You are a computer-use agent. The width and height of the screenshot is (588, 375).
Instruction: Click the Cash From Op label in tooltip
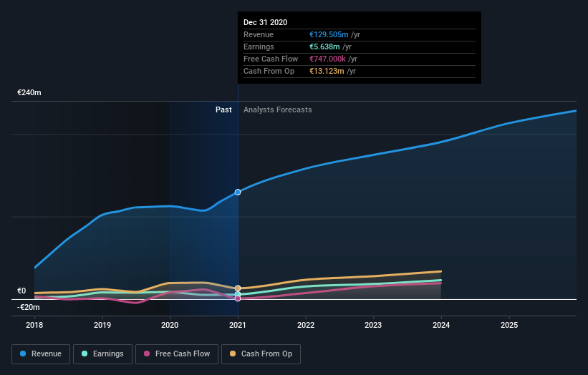(x=269, y=71)
